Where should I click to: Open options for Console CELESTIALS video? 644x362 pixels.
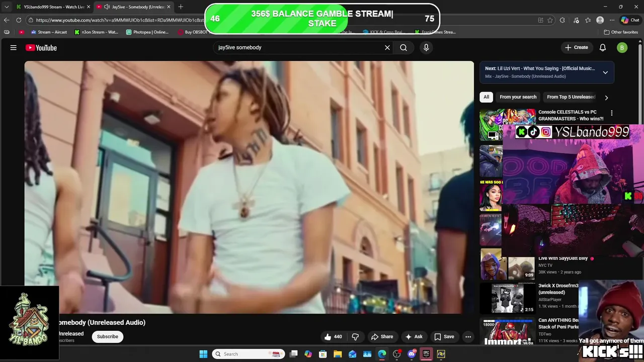coord(612,113)
